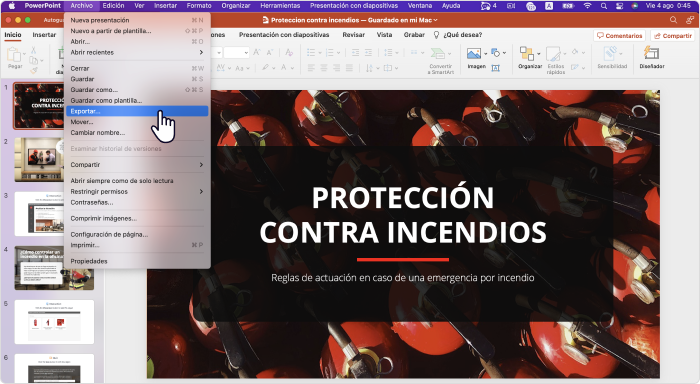The image size is (700, 384).
Task: Open the Edición menu in menu bar
Action: (x=113, y=6)
